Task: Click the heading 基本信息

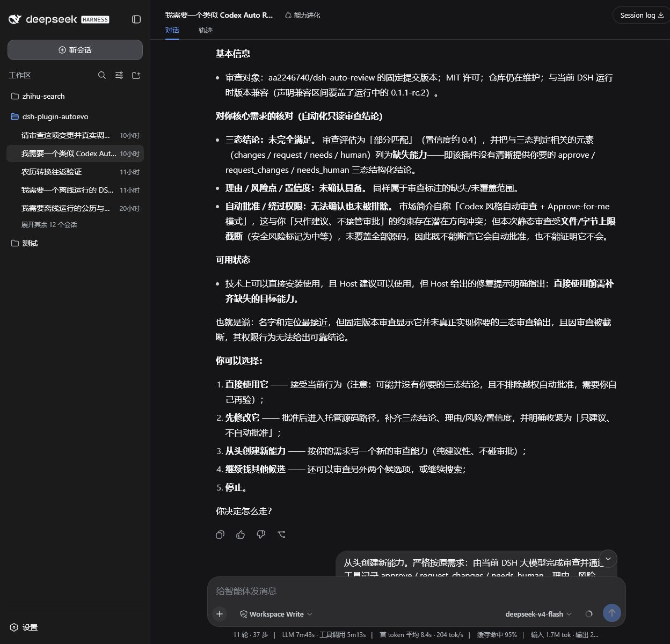Action: (233, 54)
